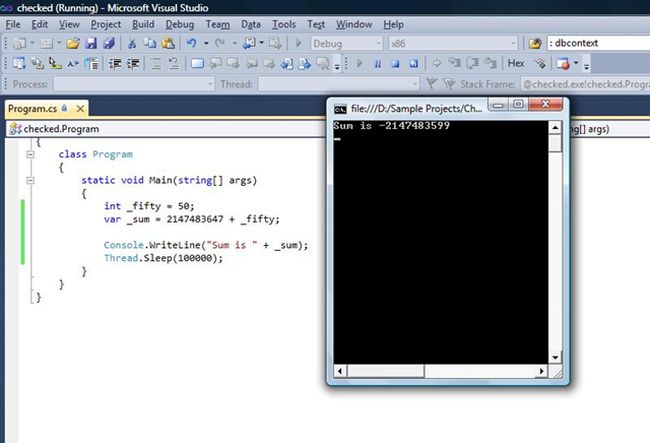
Task: Click the Display Quick Info icon
Action: [x=55, y=63]
